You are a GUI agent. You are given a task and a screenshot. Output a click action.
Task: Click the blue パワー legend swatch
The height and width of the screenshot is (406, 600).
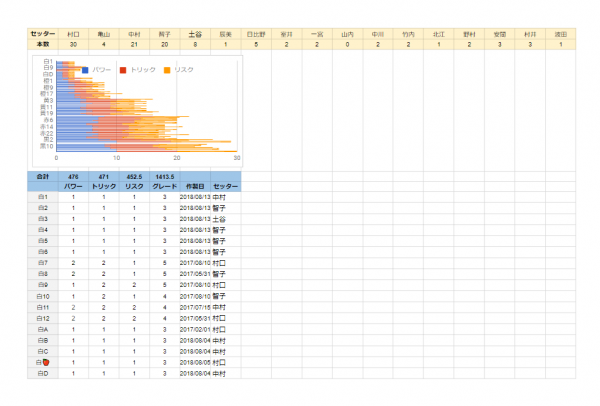tap(85, 70)
